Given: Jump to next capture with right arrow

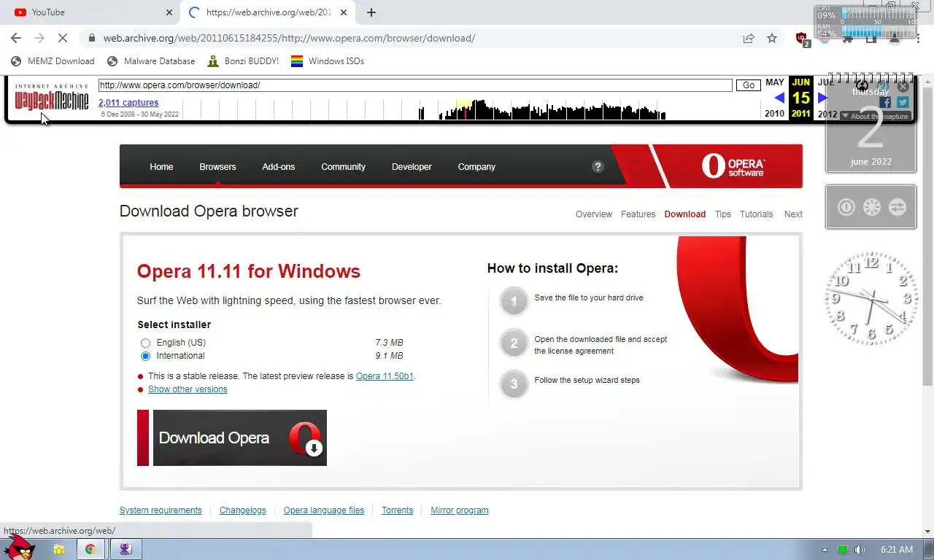Looking at the screenshot, I should click(823, 98).
